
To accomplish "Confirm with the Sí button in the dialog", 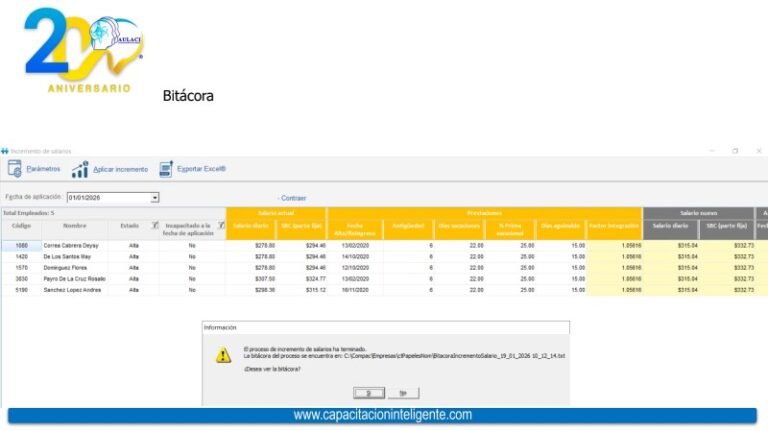I will pos(369,393).
